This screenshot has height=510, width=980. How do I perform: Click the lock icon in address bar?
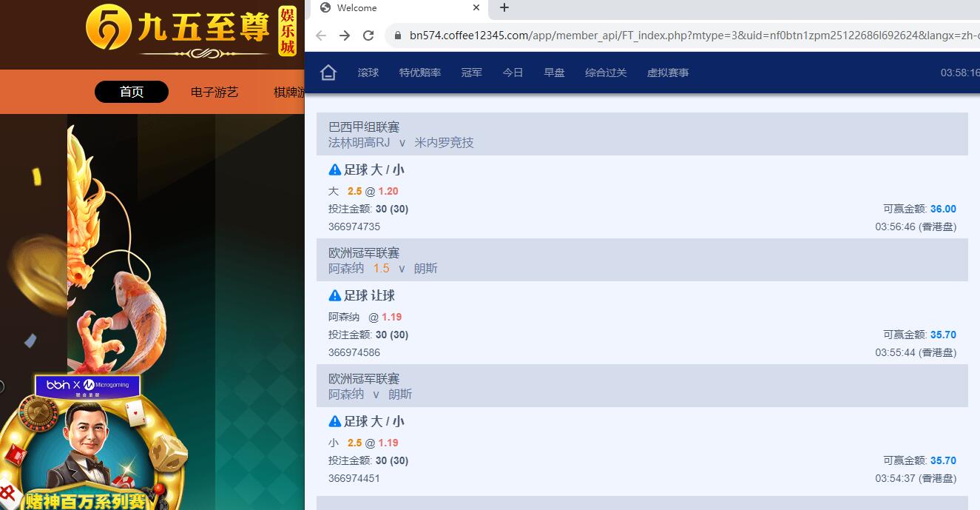398,36
